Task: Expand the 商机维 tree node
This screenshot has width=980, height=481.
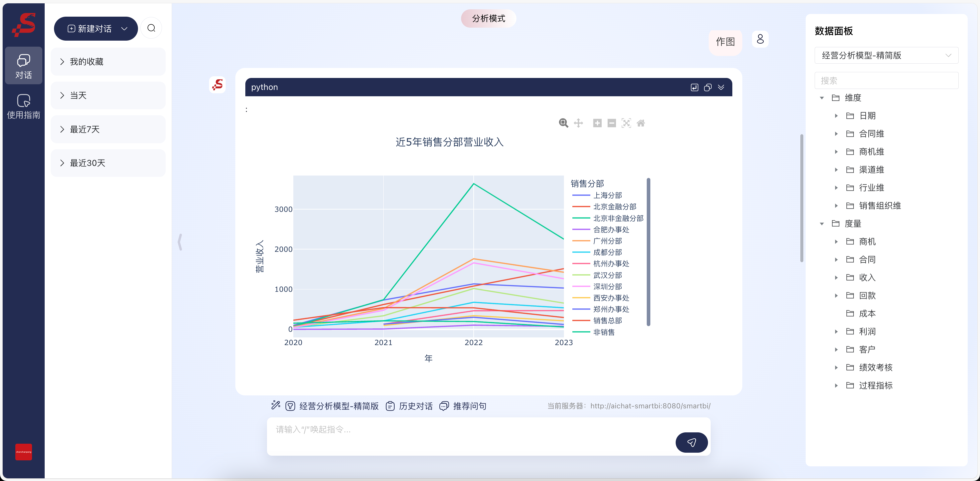Action: pyautogui.click(x=836, y=152)
